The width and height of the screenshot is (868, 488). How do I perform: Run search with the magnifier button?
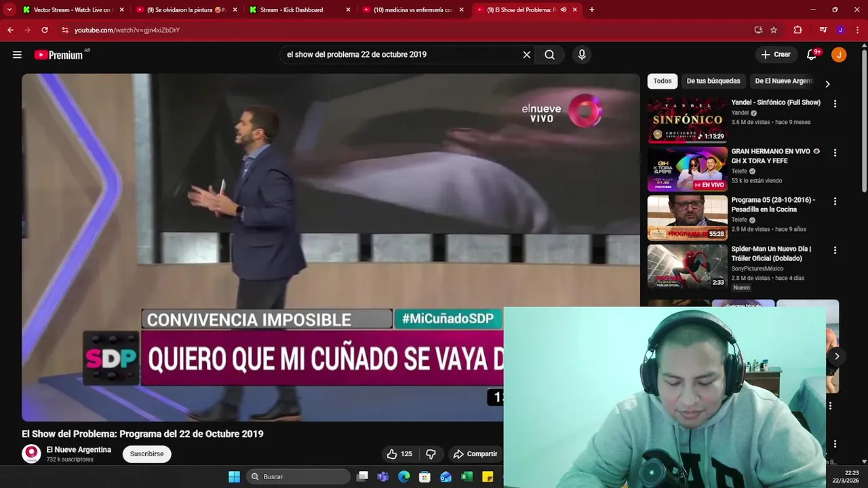(550, 55)
